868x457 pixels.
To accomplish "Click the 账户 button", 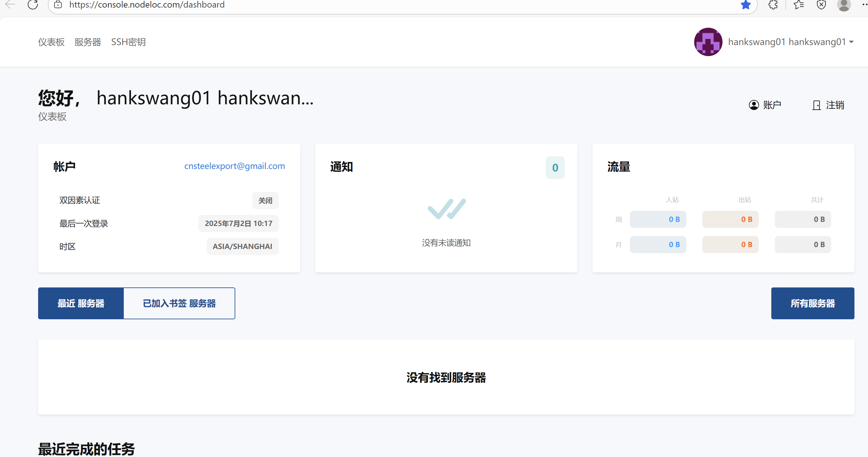I will (x=765, y=105).
